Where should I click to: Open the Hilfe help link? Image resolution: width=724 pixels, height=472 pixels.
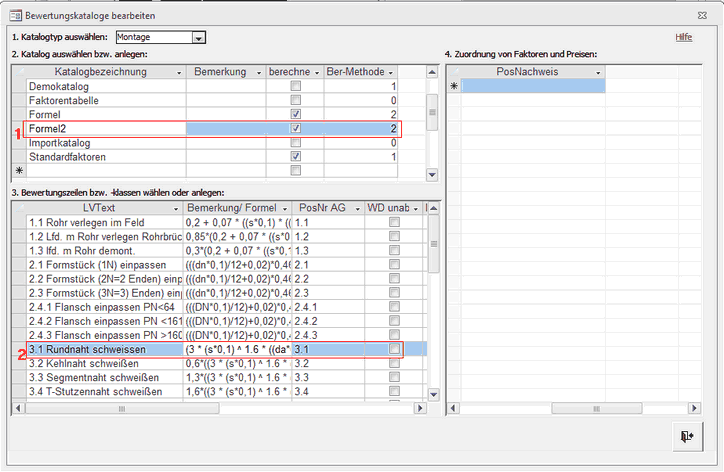(684, 37)
